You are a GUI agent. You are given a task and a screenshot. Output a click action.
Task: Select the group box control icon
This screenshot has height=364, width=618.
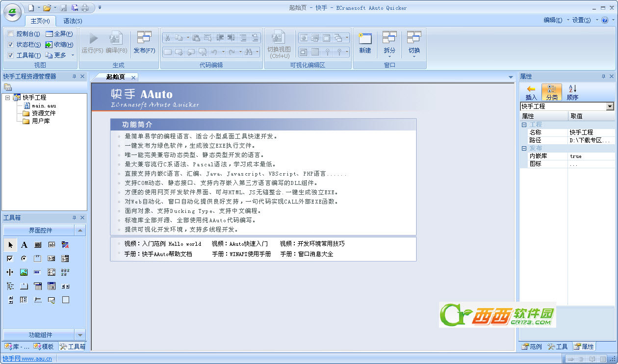pos(38,259)
